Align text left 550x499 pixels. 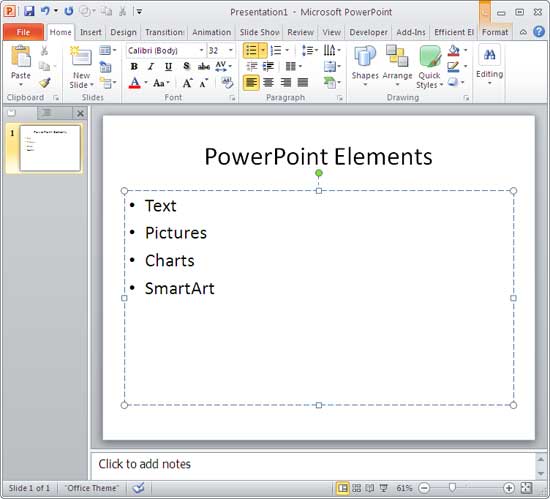251,83
